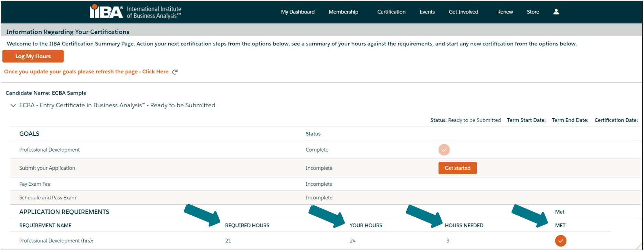Click the APPLICATION REQUIREMENTS heading
Viewport: 644px width, 251px height.
tap(64, 212)
